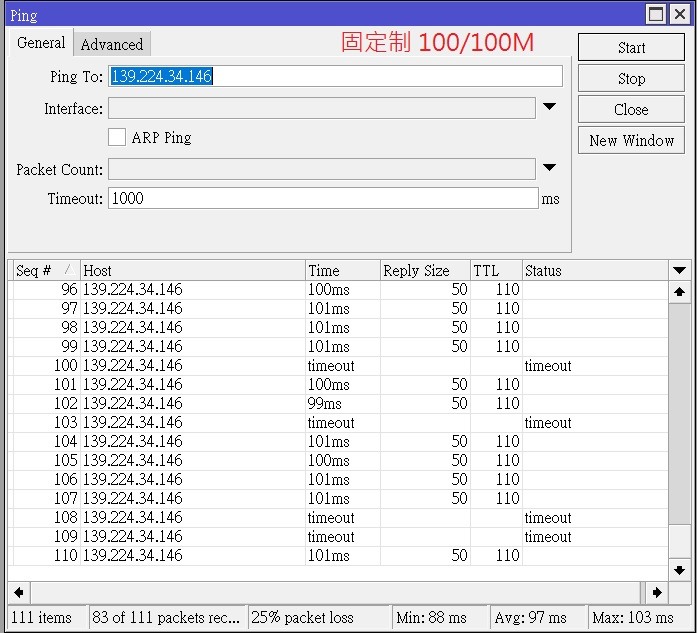Select the row with Seq 97
Screen dimensions: 697x633
coord(340,308)
